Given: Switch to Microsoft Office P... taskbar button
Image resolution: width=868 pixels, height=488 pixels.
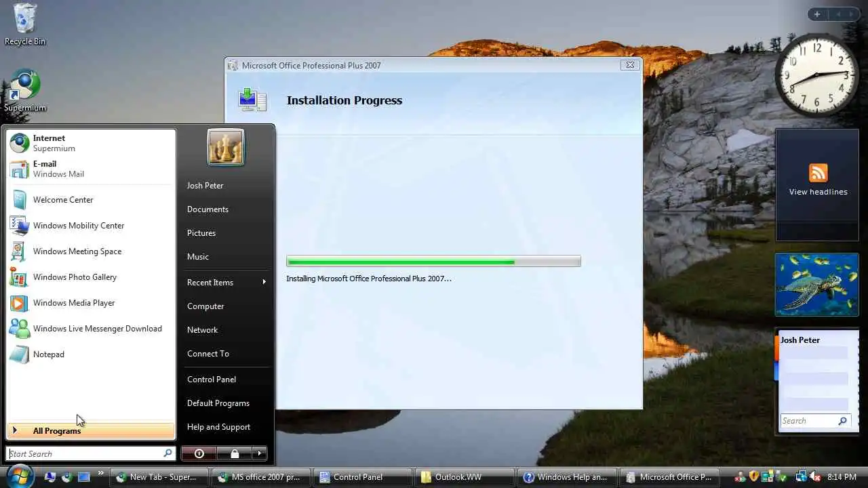Looking at the screenshot, I should click(669, 477).
